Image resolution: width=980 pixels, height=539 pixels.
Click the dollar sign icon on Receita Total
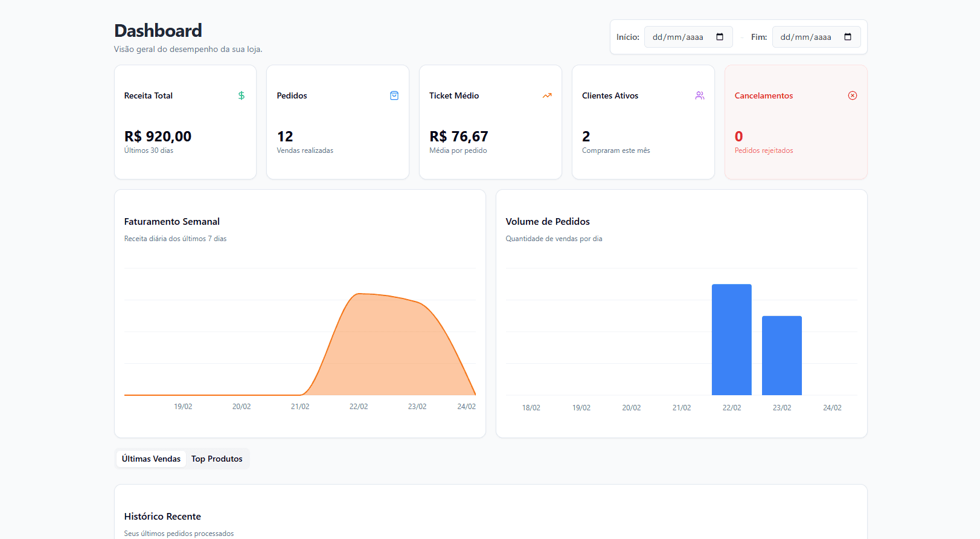click(242, 95)
